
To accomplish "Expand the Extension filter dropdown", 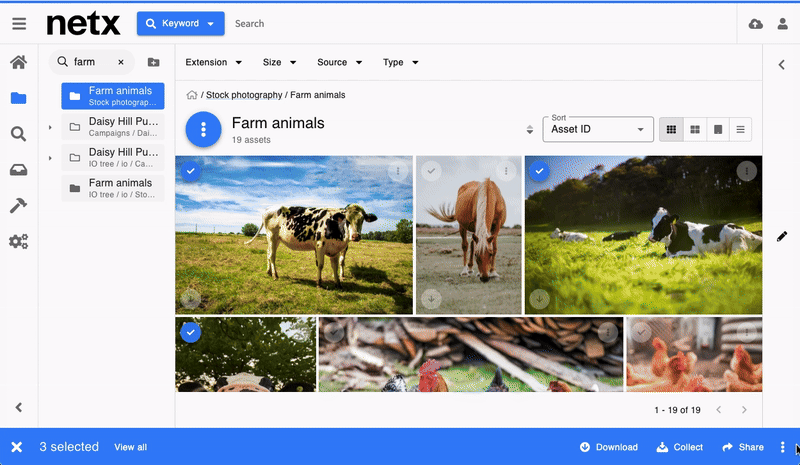I will [x=213, y=62].
